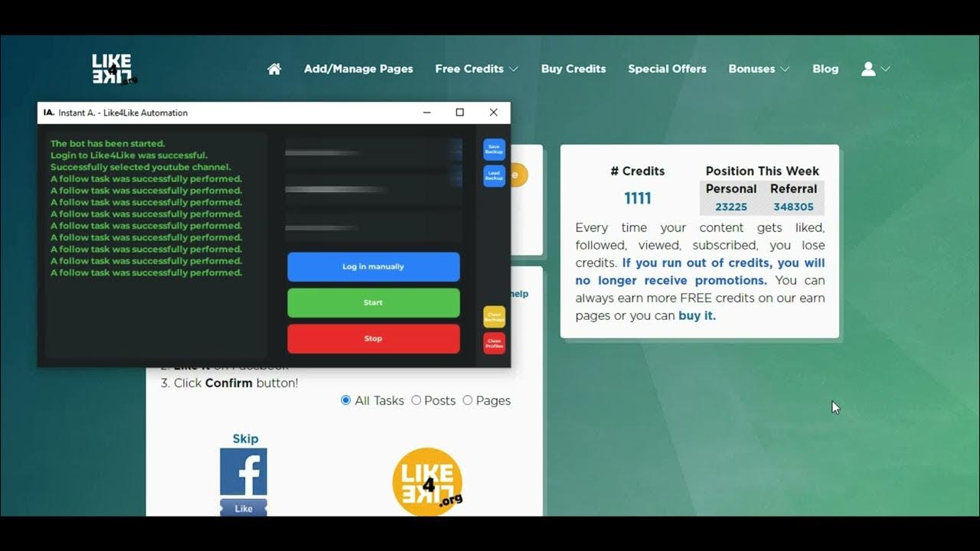Screen dimensions: 980x551
Task: Open the Buy Credits page
Action: [573, 69]
